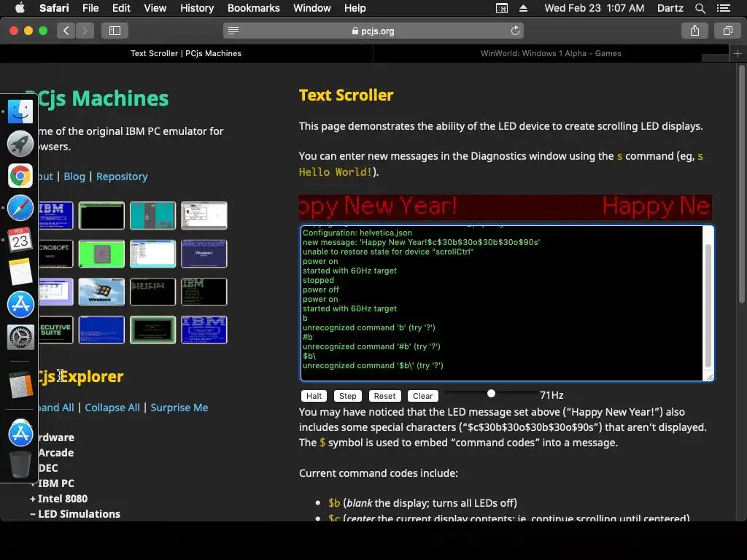747x560 pixels.
Task: Select the Text Scroller PCjs Machines tab
Action: (x=186, y=53)
